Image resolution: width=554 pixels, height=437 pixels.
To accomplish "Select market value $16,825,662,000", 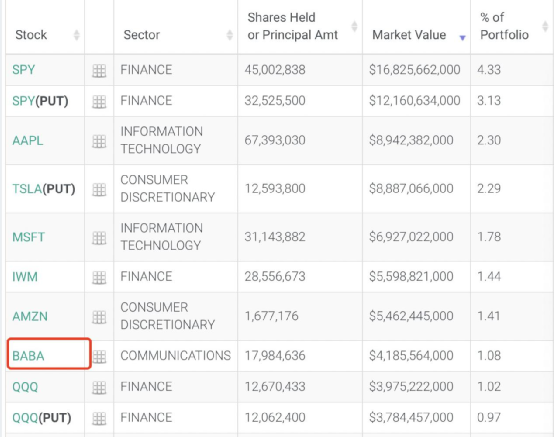I will point(415,70).
